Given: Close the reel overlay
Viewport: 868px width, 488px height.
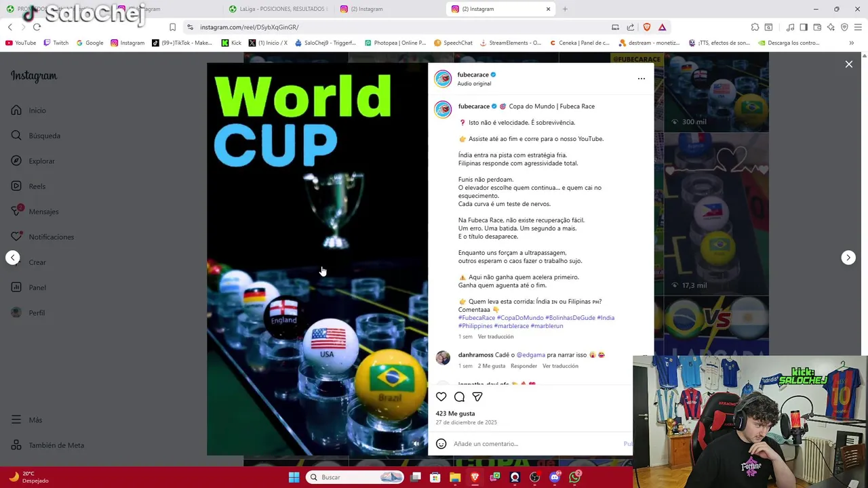Looking at the screenshot, I should tap(848, 64).
